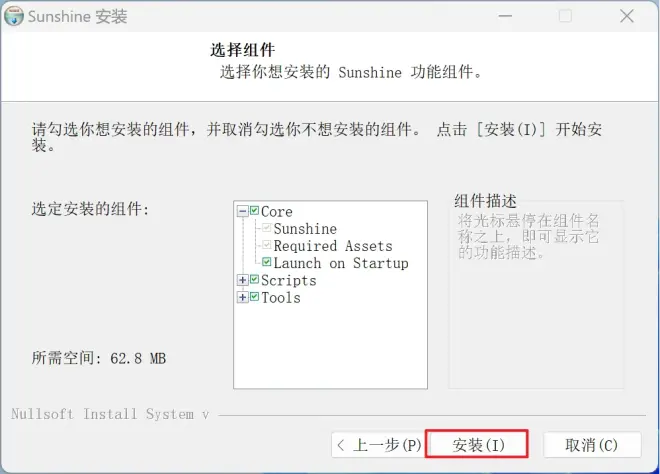Click the 组件描述 group label

point(485,201)
